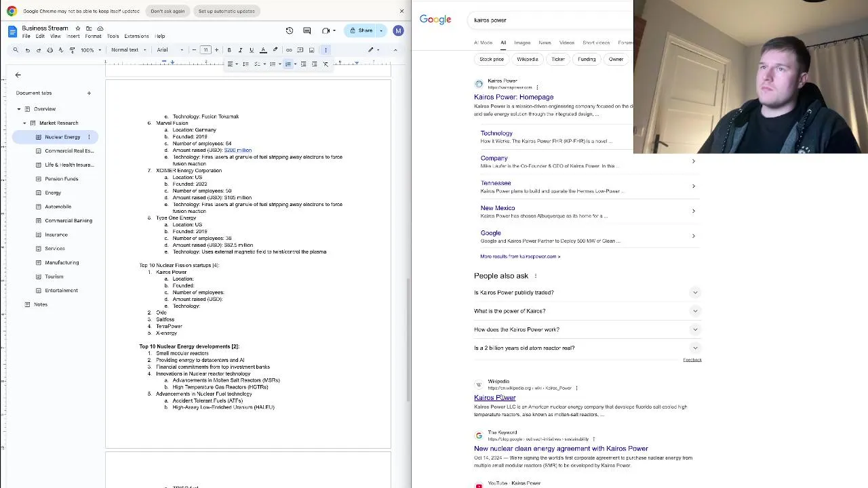
Task: Open the Share options dropdown arrow
Action: tap(381, 30)
